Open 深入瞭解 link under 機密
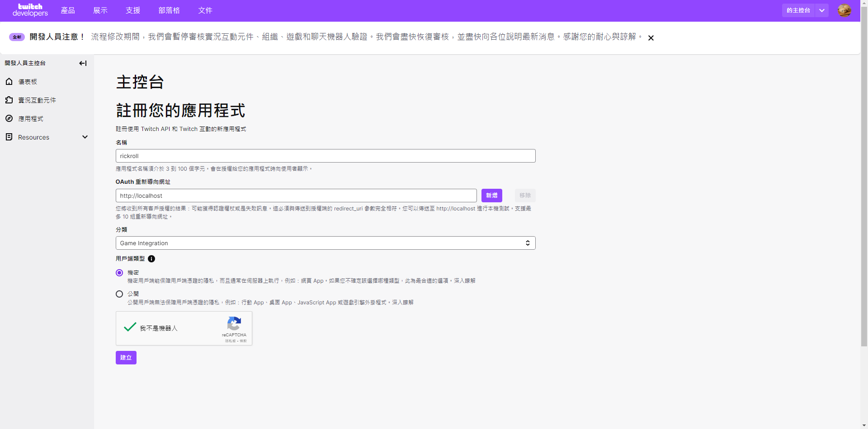Screen dimensions: 868x429 (465, 281)
